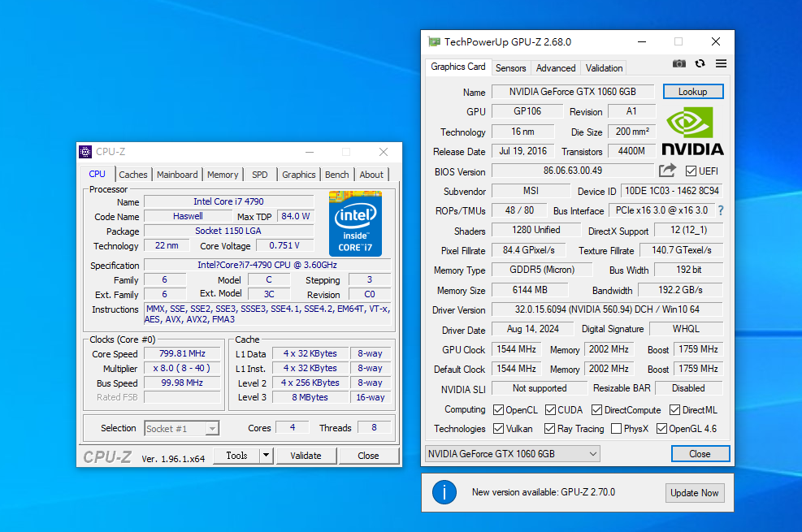Click the Update Now button
The image size is (802, 532).
coord(695,493)
